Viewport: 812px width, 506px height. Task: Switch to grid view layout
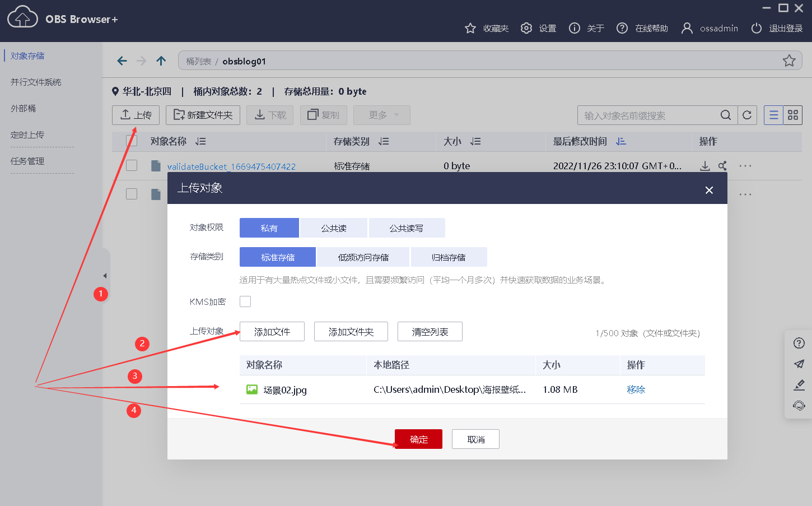click(793, 115)
